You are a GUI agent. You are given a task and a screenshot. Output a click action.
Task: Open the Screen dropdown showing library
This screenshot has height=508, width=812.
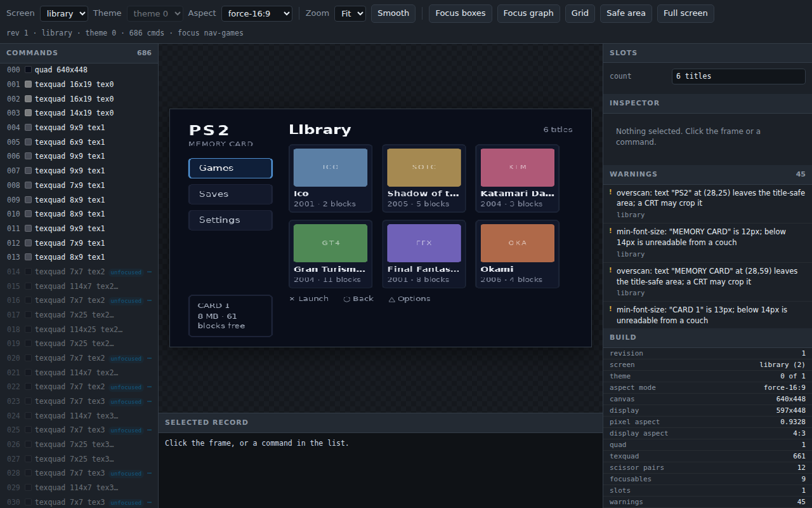pyautogui.click(x=64, y=13)
